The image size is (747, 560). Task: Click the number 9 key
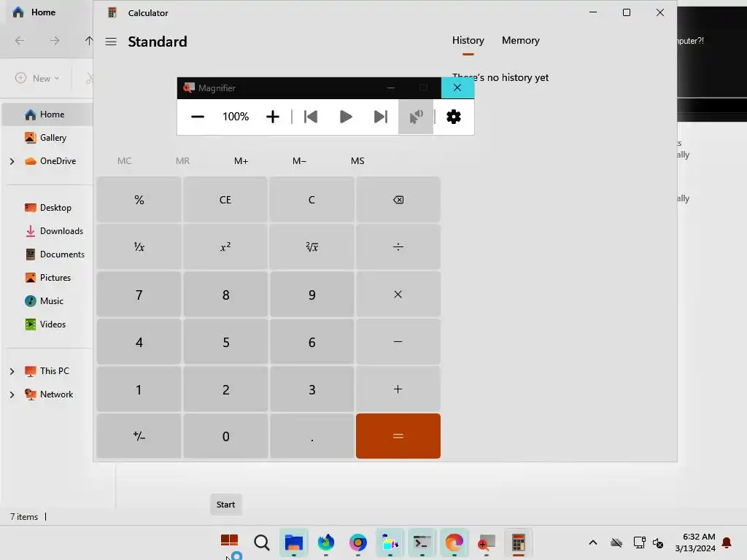311,295
